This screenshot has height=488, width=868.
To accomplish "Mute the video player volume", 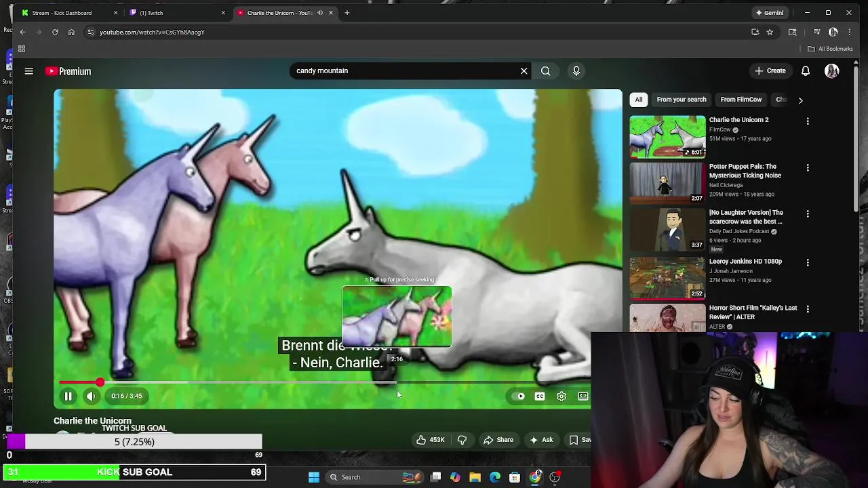I will (91, 396).
